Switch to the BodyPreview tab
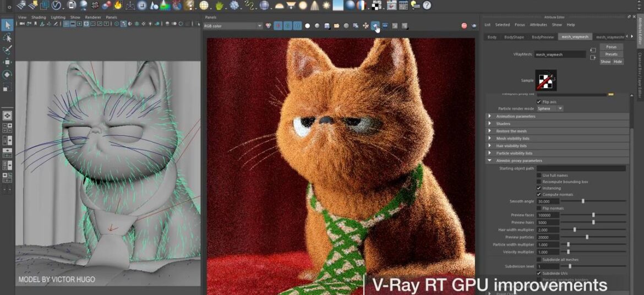 [543, 37]
